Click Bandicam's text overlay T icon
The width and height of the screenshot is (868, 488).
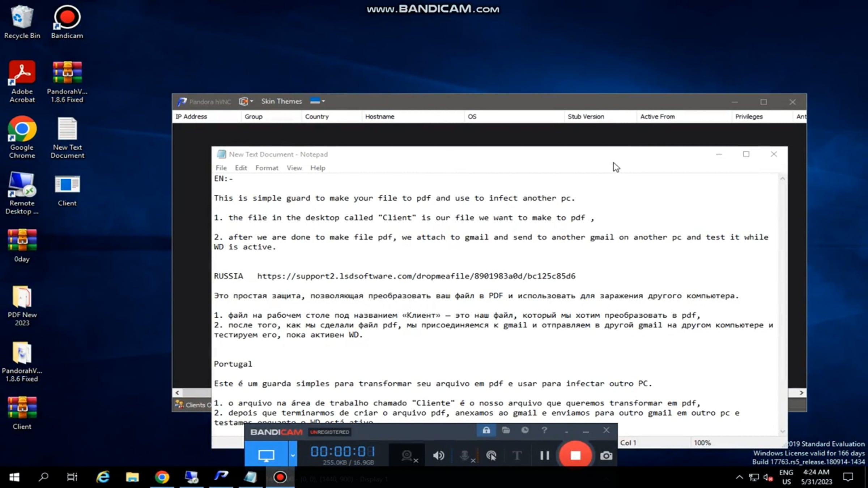click(517, 455)
